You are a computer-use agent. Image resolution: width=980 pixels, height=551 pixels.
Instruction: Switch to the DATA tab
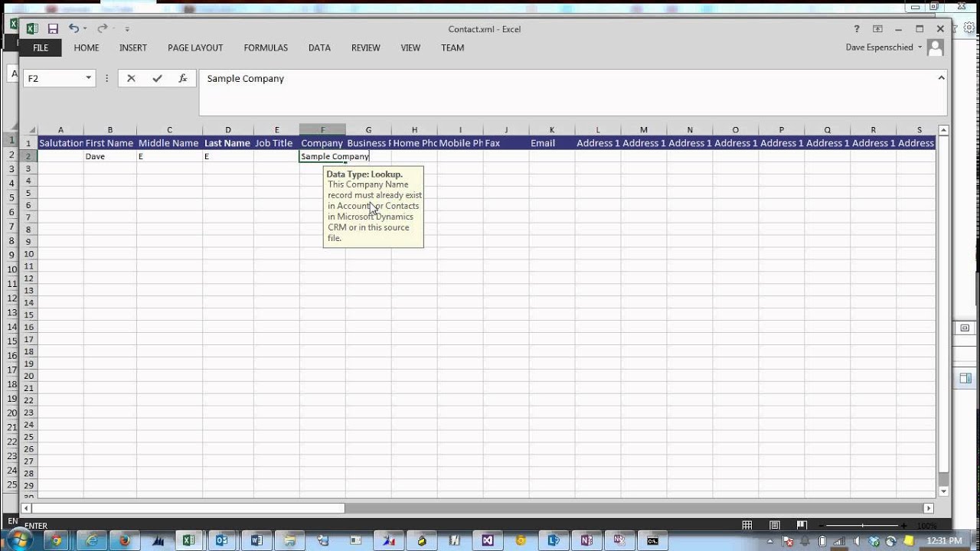tap(319, 47)
